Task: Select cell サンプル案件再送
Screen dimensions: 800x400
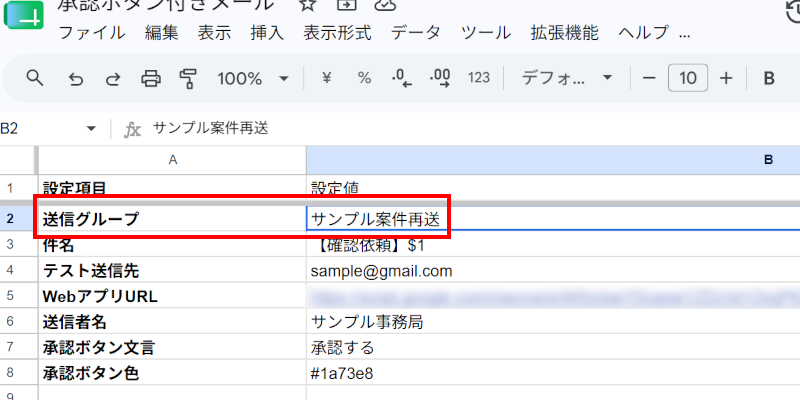Action: (553, 219)
